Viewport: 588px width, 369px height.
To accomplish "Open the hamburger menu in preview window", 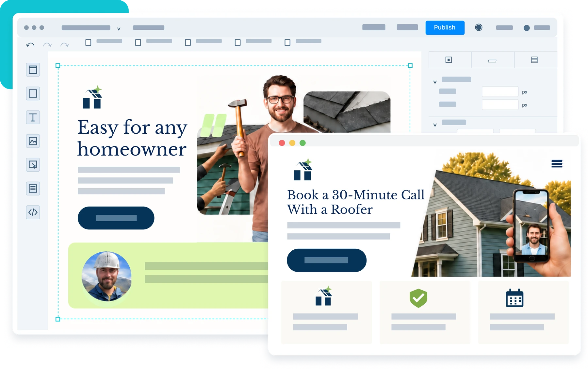I will [557, 163].
